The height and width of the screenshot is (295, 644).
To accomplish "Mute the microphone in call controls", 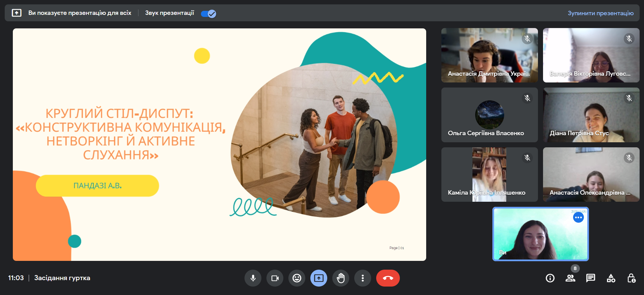I will (x=253, y=278).
